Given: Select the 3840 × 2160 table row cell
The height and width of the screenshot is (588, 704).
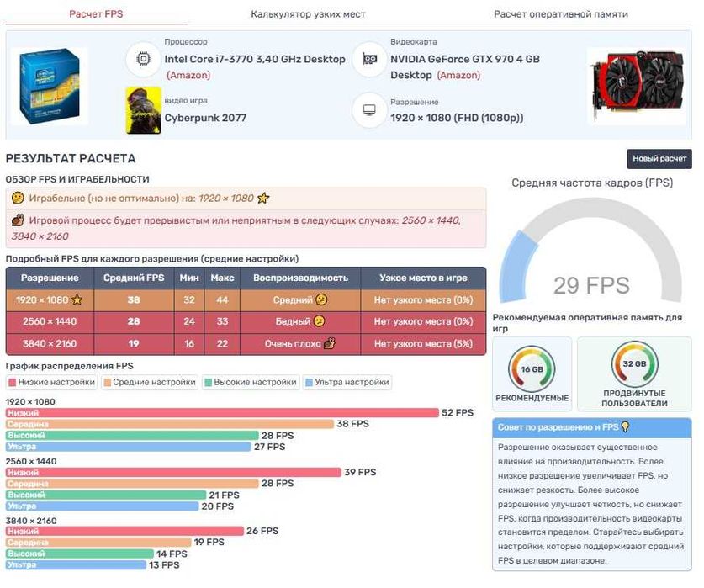Looking at the screenshot, I should 50,344.
